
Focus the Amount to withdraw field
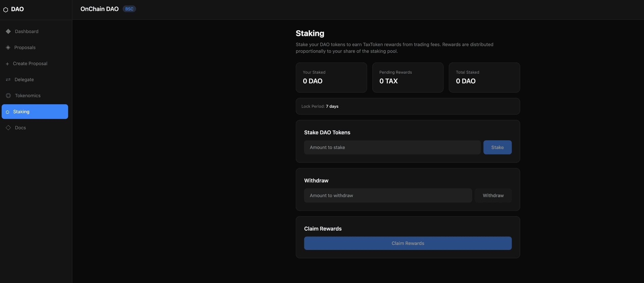388,195
